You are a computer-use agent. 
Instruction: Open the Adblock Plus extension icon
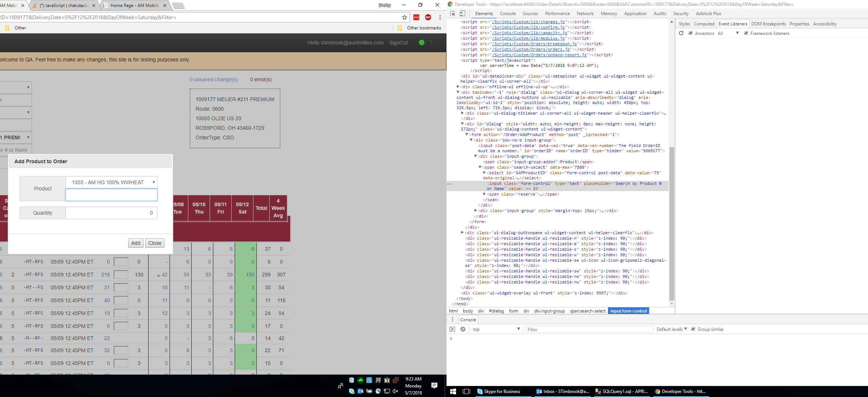click(428, 17)
